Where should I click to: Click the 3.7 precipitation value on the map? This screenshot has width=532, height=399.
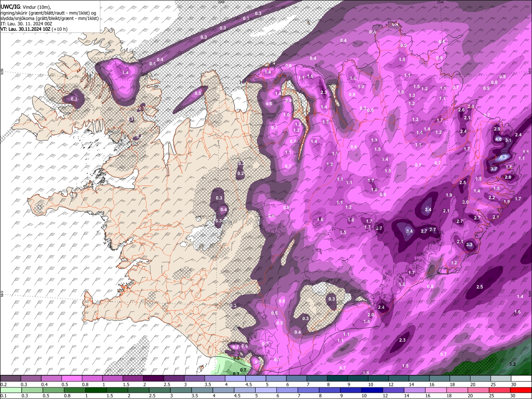tap(494, 169)
